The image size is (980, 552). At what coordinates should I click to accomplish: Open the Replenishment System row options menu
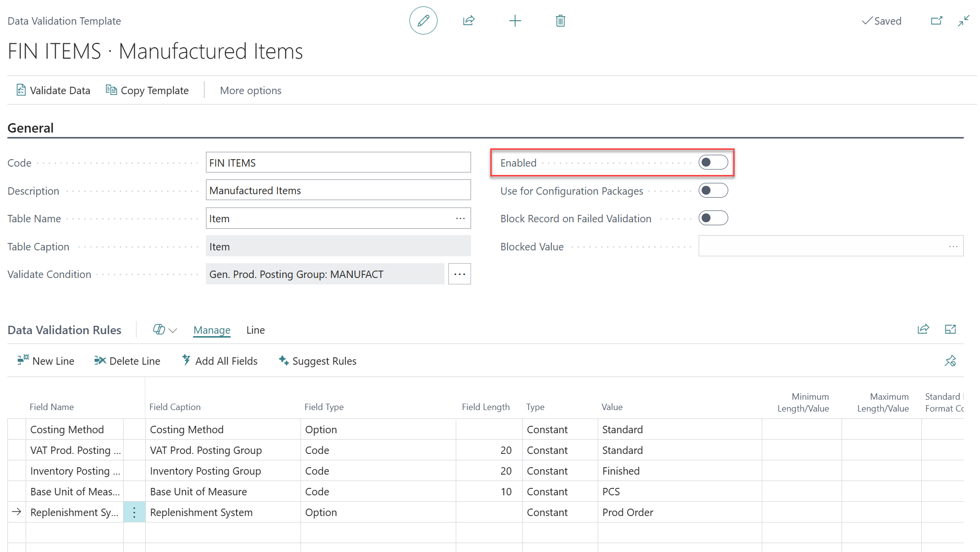pyautogui.click(x=134, y=512)
